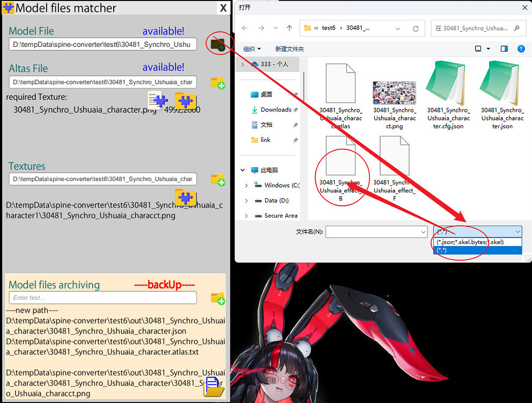
Task: Click the blue Help question mark in Open dialog
Action: (520, 48)
